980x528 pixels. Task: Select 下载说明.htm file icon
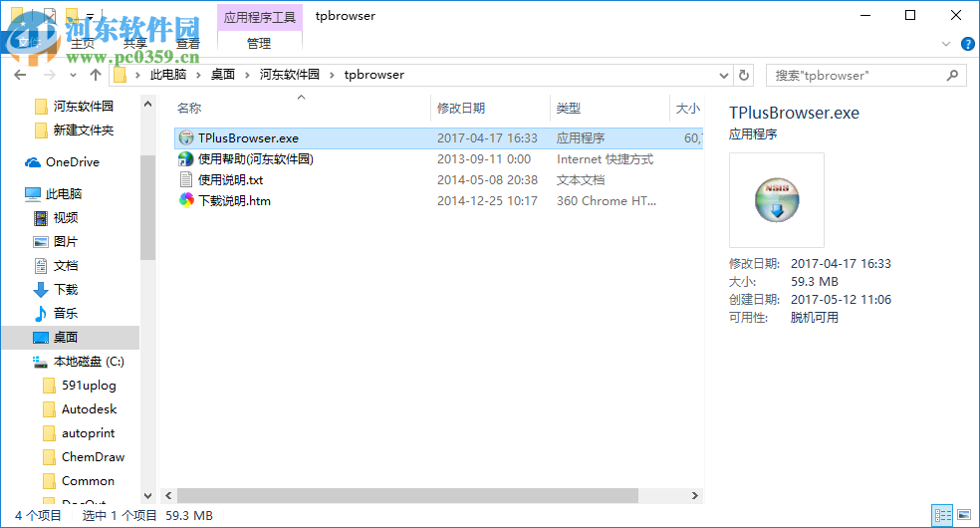pyautogui.click(x=186, y=200)
